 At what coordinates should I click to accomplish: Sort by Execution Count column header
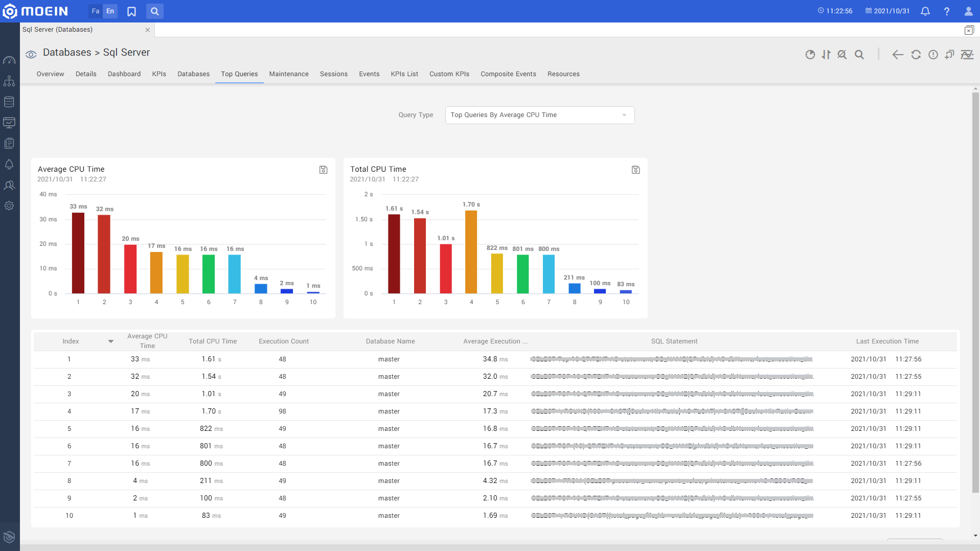(284, 341)
